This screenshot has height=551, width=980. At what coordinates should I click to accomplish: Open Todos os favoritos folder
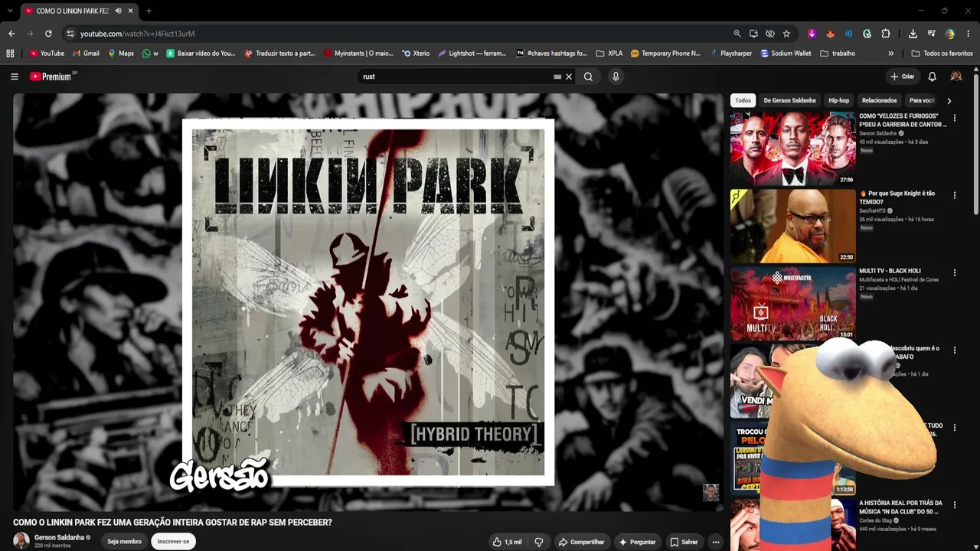942,54
